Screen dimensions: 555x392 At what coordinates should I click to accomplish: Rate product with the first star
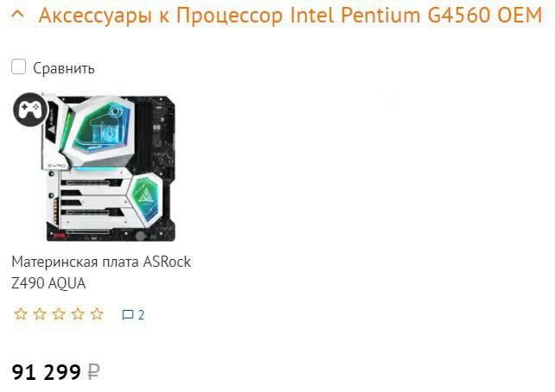21,314
